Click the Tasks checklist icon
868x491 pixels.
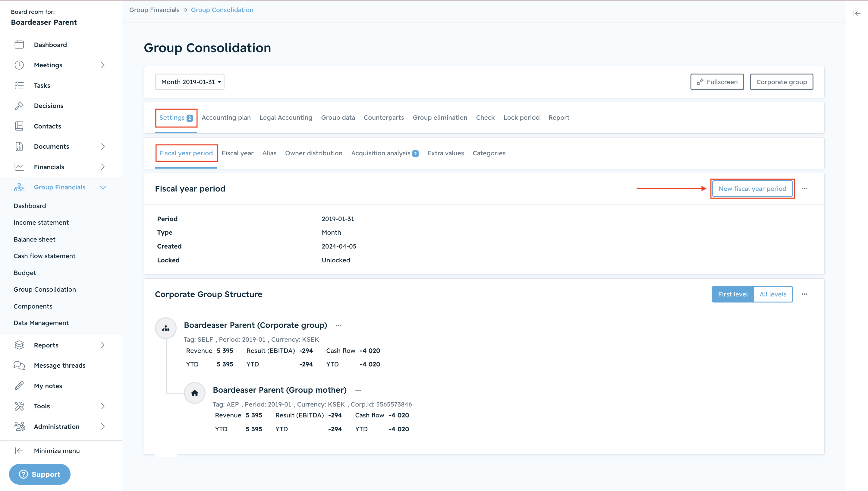(19, 85)
